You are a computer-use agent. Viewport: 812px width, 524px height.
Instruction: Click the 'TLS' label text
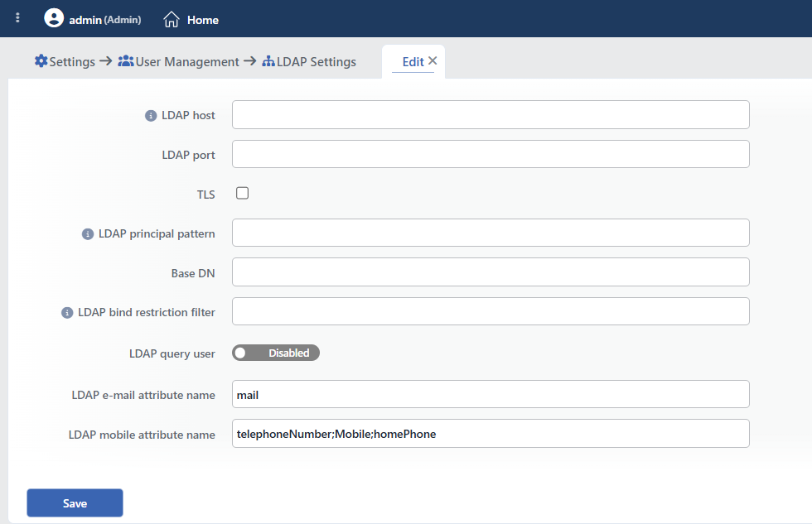[205, 195]
